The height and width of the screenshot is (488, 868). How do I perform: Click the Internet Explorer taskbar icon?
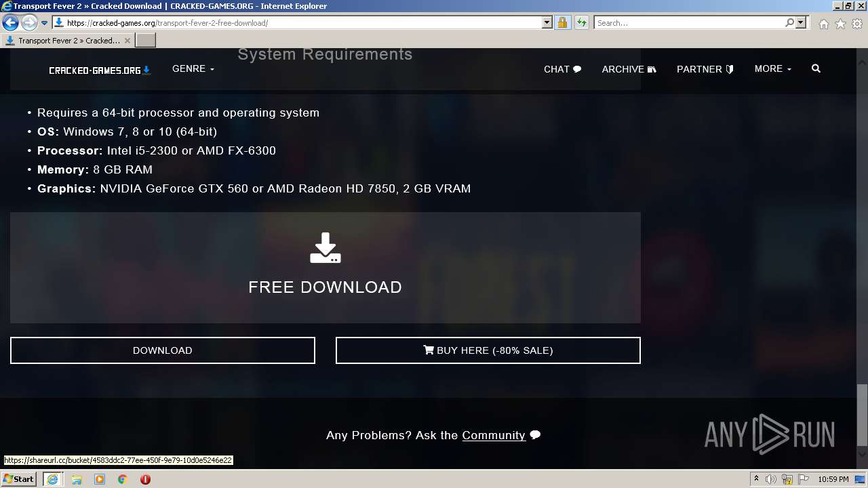pyautogui.click(x=52, y=479)
